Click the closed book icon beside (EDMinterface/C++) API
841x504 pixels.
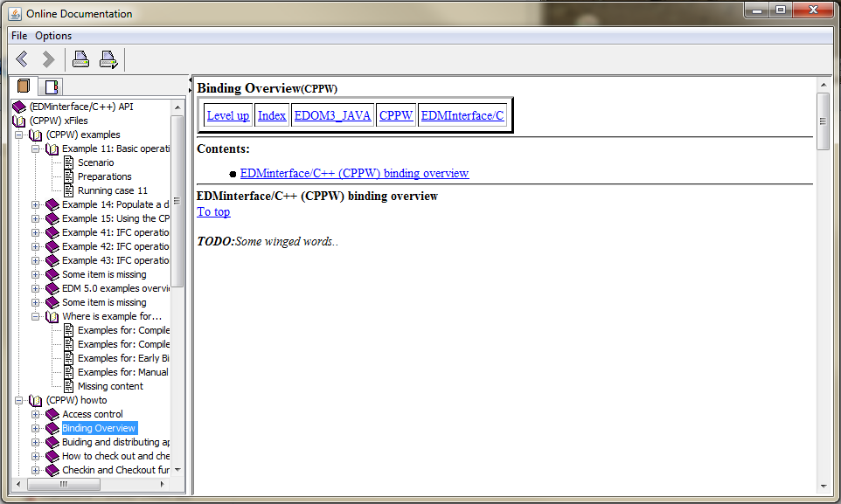click(19, 107)
